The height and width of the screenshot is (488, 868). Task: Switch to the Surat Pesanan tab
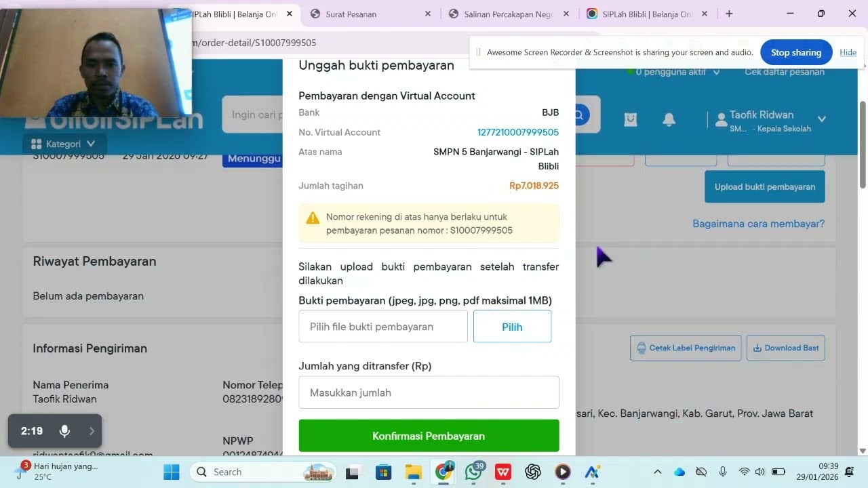(x=351, y=14)
